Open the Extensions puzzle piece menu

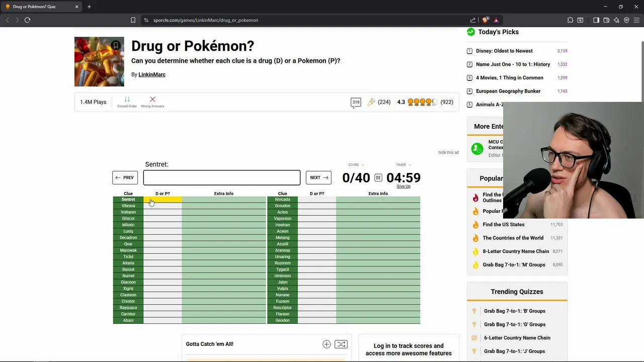[x=570, y=20]
